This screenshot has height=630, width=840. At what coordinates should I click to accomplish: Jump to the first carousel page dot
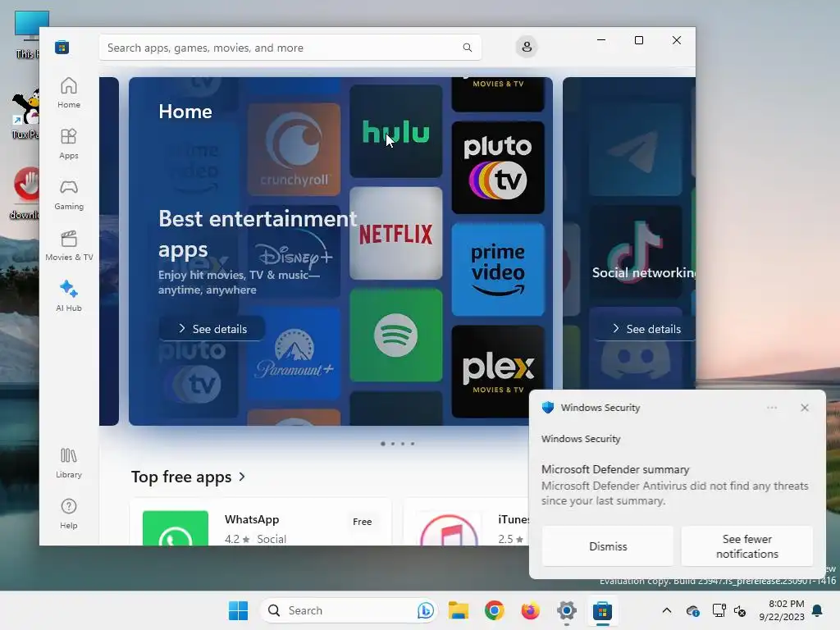click(x=382, y=444)
